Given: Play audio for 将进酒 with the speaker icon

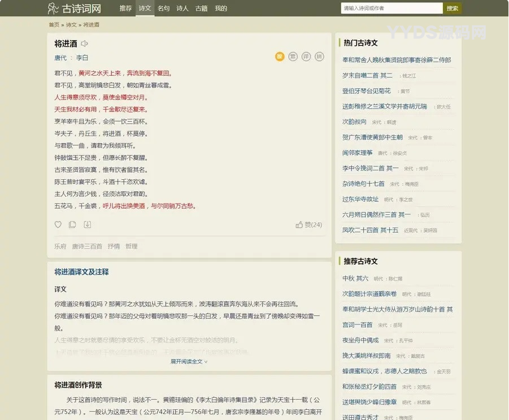Looking at the screenshot, I should pos(84,44).
